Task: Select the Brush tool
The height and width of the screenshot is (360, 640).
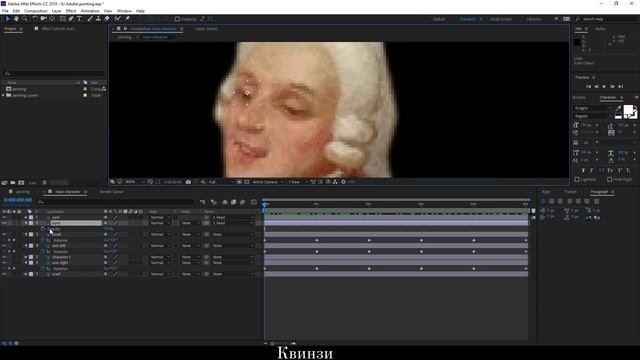Action: point(90,19)
